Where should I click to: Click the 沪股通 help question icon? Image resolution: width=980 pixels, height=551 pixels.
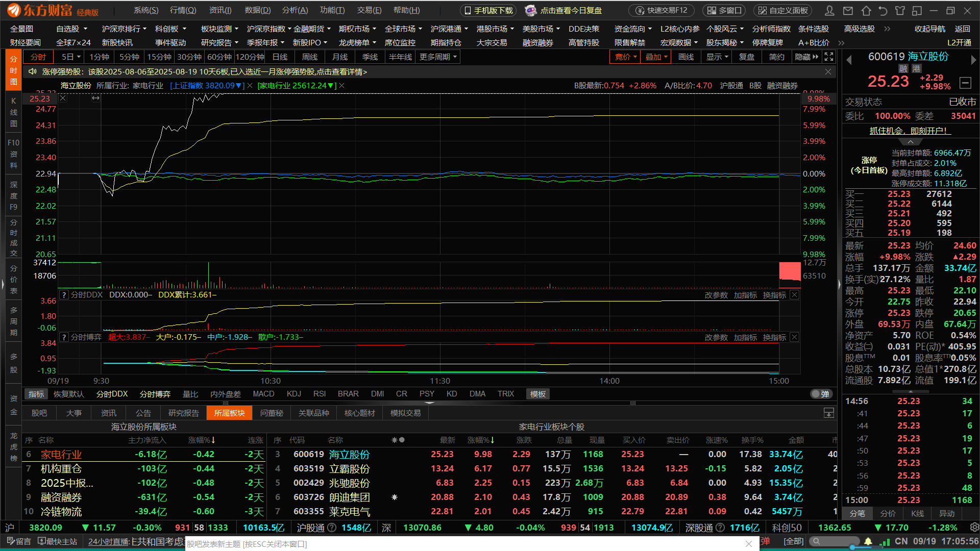click(332, 528)
